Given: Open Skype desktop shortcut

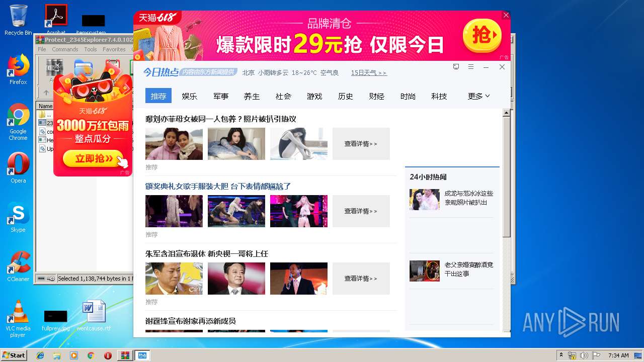Looking at the screenshot, I should [x=18, y=217].
